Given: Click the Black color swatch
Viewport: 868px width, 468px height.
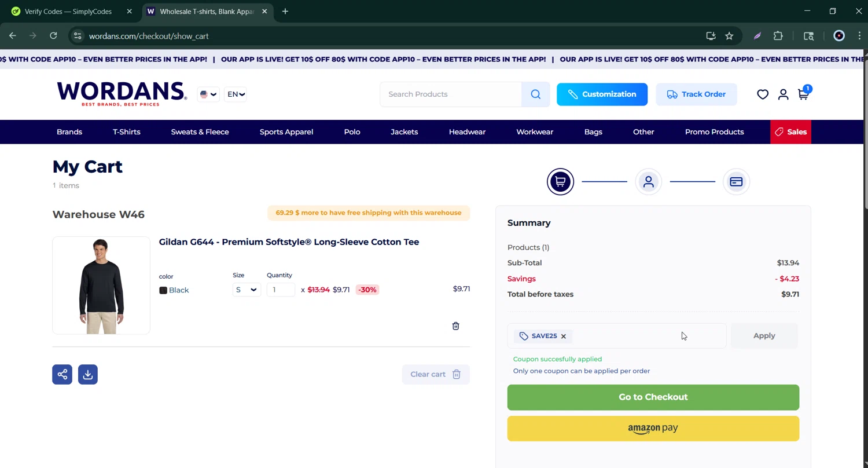Looking at the screenshot, I should coord(163,290).
